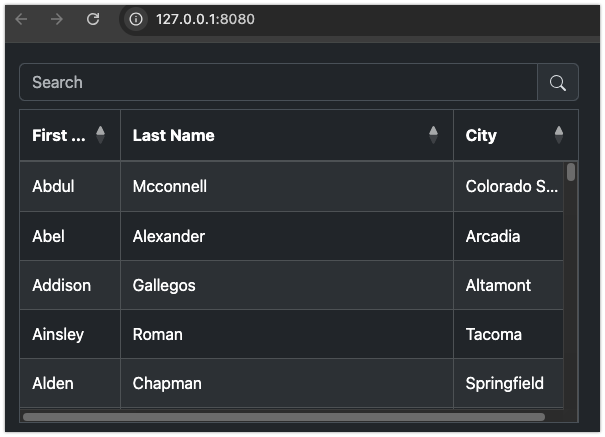
Task: Sort by City arrows icon
Action: (x=559, y=135)
